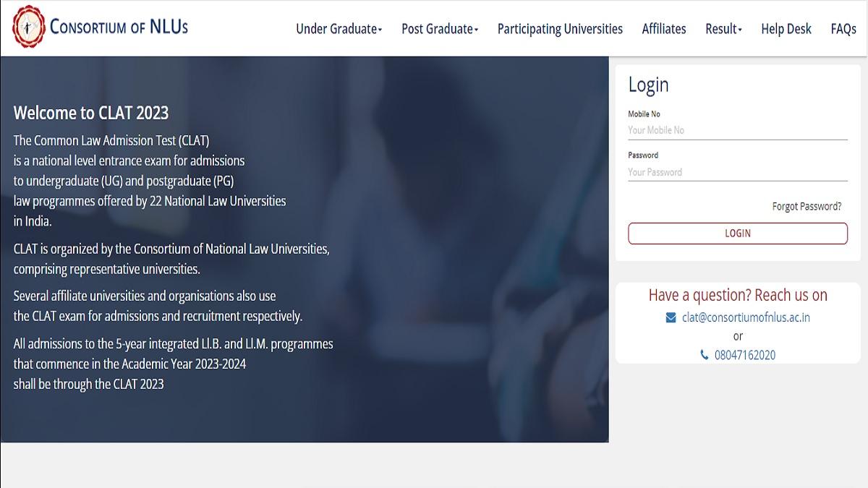Viewport: 868px width, 488px height.
Task: Click the Welcome to CLAT 2023 heading
Action: 91,113
